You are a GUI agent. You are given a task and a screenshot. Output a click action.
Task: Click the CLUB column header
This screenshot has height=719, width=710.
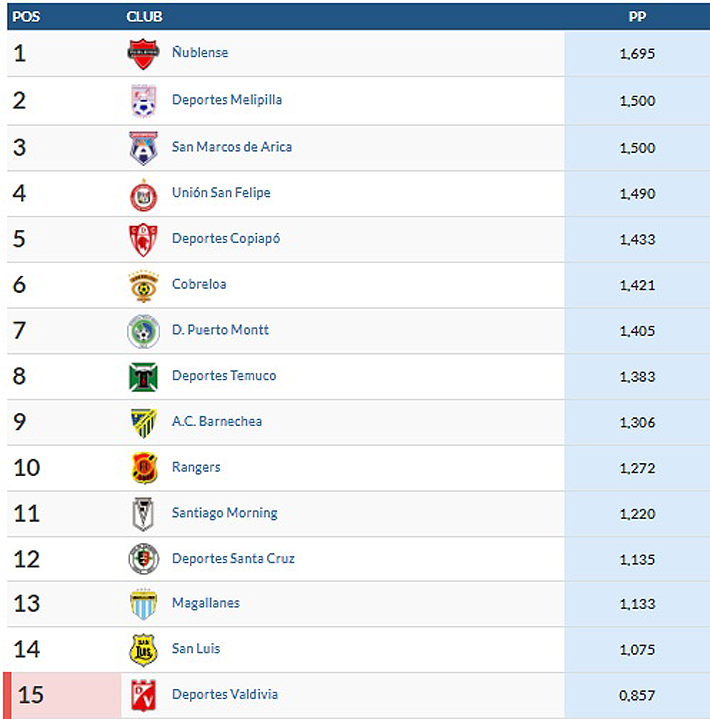click(x=144, y=17)
